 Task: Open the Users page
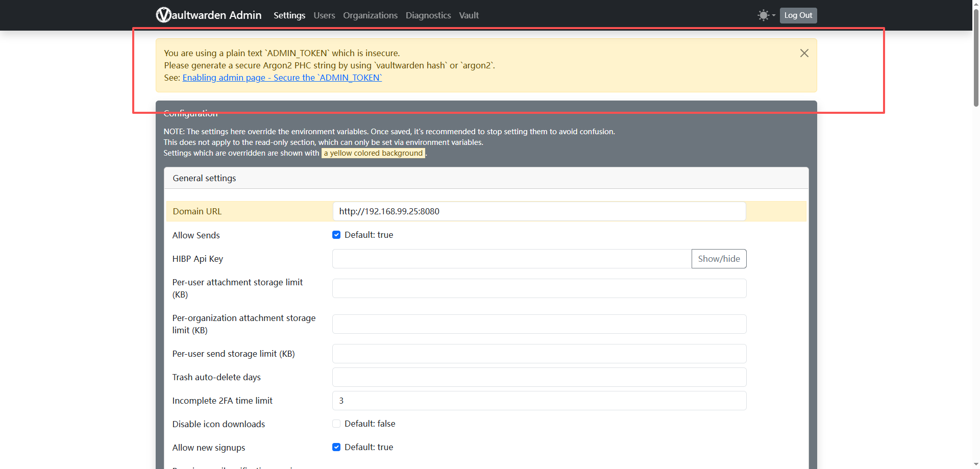[x=324, y=15]
